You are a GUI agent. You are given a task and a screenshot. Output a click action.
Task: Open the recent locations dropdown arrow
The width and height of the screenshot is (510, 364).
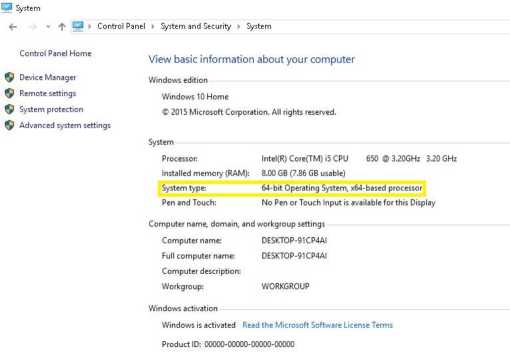tap(48, 27)
